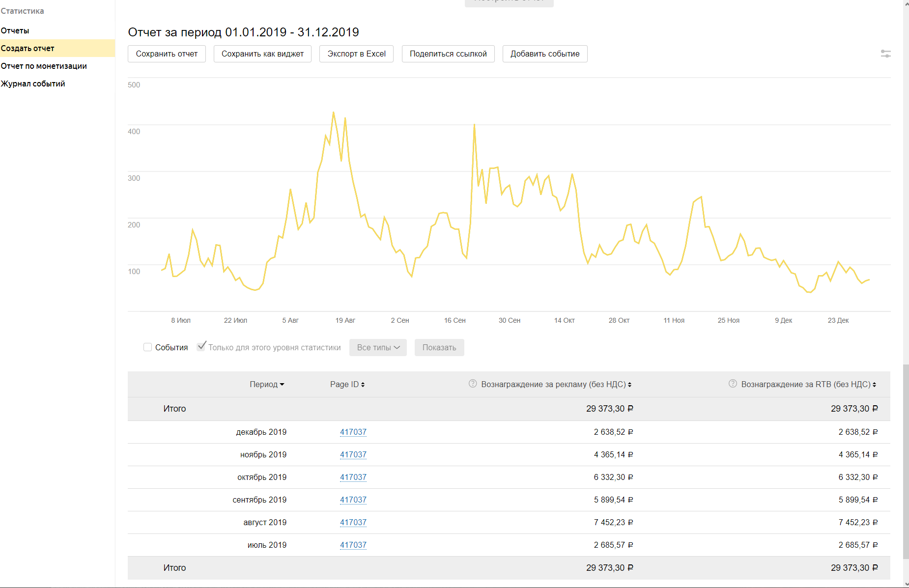Open the chart settings sliders icon
This screenshot has width=909, height=588.
click(x=885, y=54)
